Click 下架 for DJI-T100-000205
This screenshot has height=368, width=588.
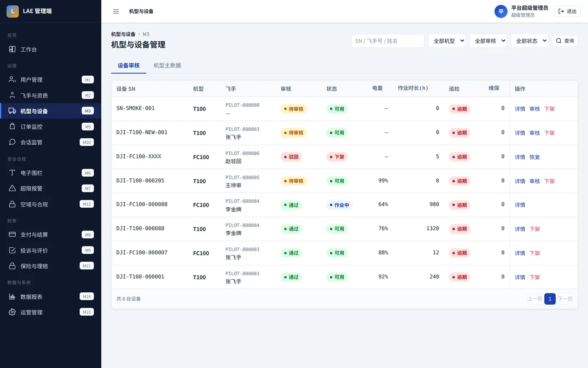(x=549, y=181)
